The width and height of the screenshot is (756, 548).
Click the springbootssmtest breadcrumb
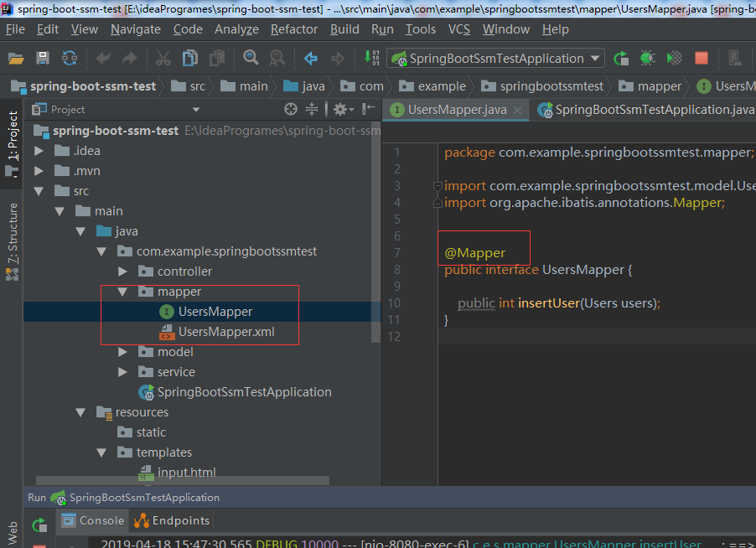coord(542,87)
